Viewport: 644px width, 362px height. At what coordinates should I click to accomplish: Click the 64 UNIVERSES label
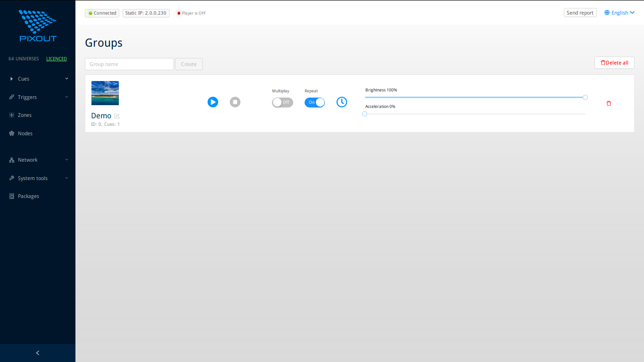[x=24, y=59]
